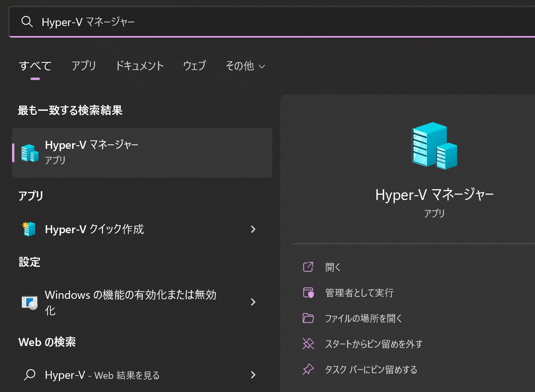Screen dimensions: 535x392
Task: Click the 管理者として実行 shield icon
Action: pyautogui.click(x=308, y=293)
